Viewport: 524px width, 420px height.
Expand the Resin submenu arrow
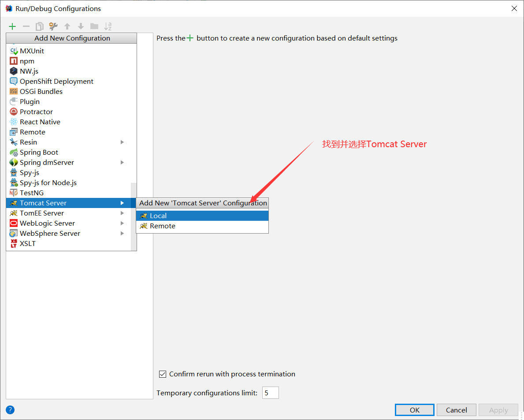pyautogui.click(x=123, y=142)
